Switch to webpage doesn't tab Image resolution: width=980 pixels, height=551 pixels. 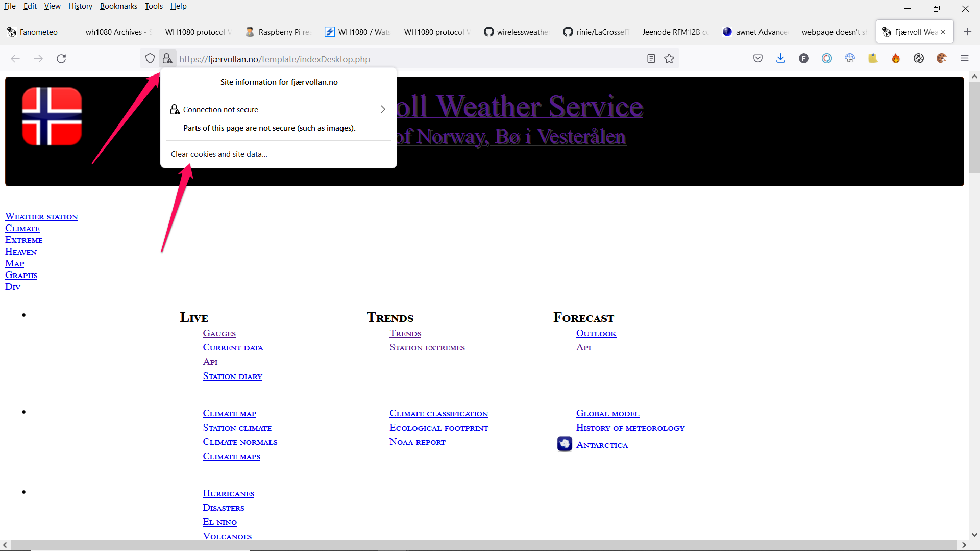[x=835, y=32]
